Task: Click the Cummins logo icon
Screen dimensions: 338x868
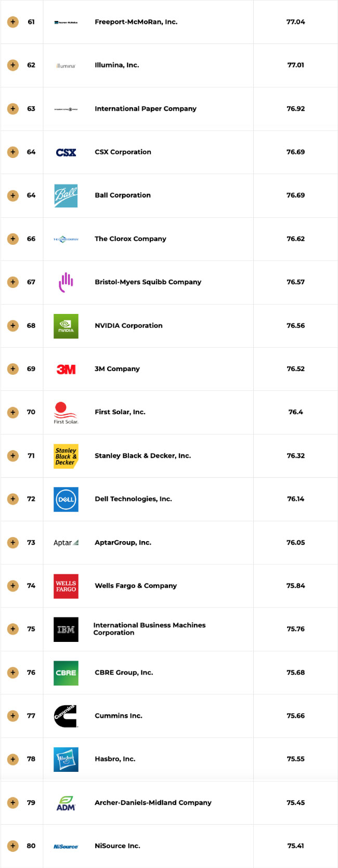Action: point(66,716)
